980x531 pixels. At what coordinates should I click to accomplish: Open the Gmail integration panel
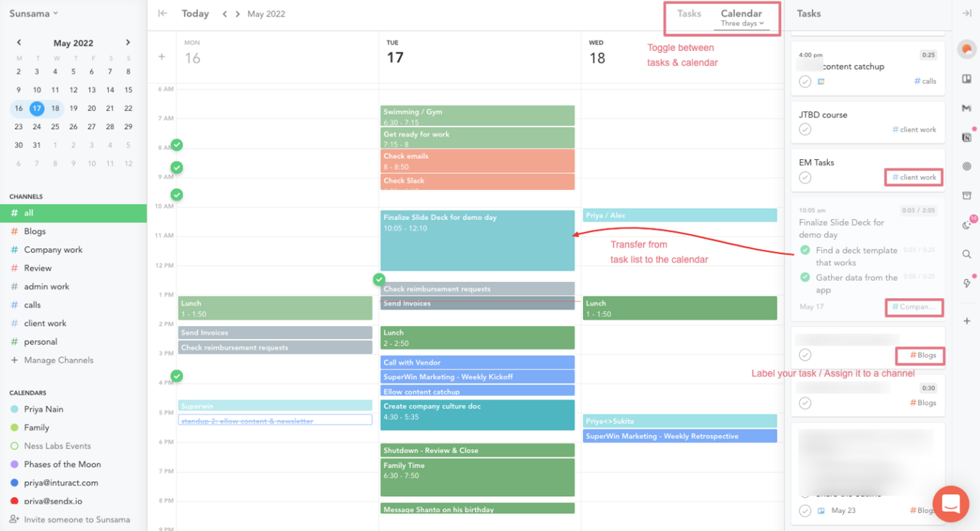pyautogui.click(x=967, y=109)
